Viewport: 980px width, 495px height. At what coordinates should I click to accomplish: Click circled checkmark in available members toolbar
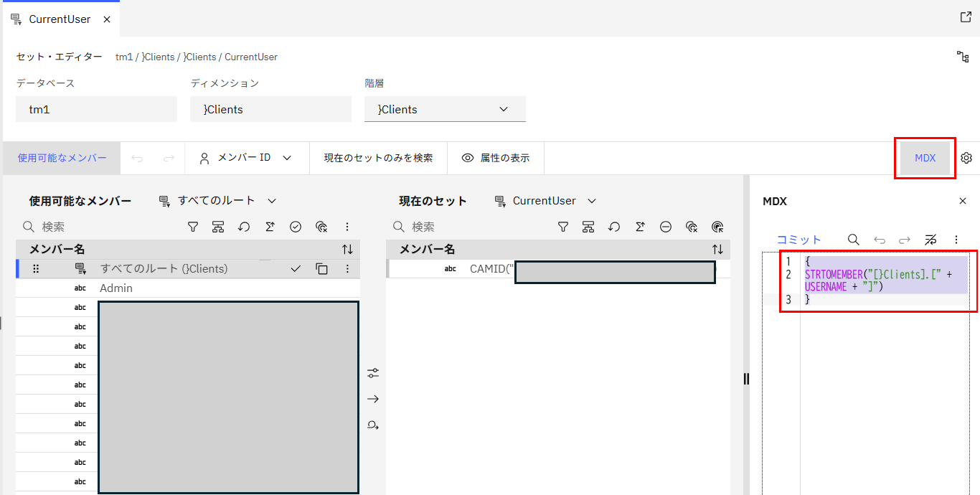pyautogui.click(x=296, y=227)
